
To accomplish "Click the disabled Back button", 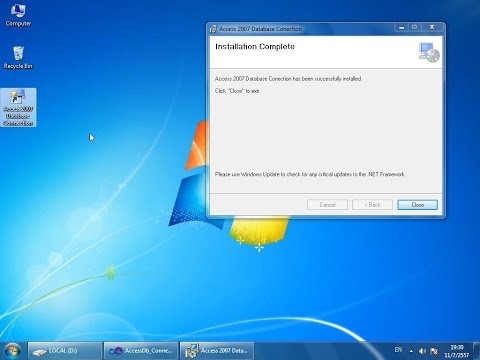I will pos(372,205).
